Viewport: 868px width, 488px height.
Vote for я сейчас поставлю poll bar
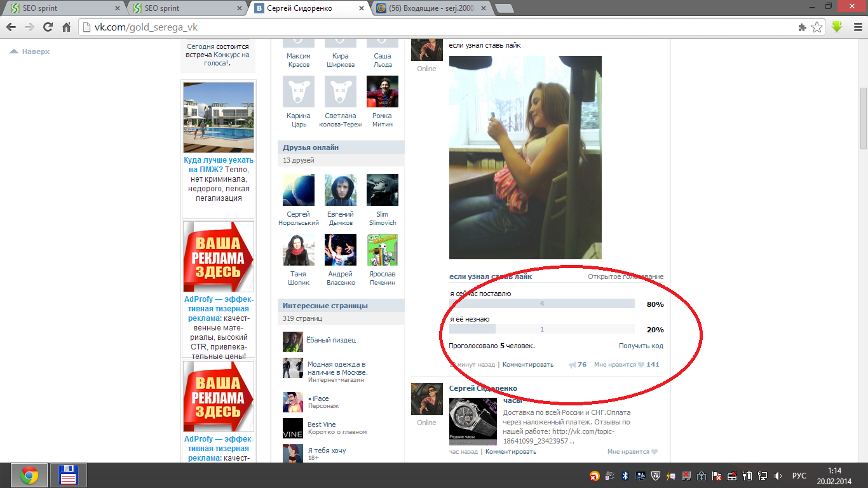542,304
